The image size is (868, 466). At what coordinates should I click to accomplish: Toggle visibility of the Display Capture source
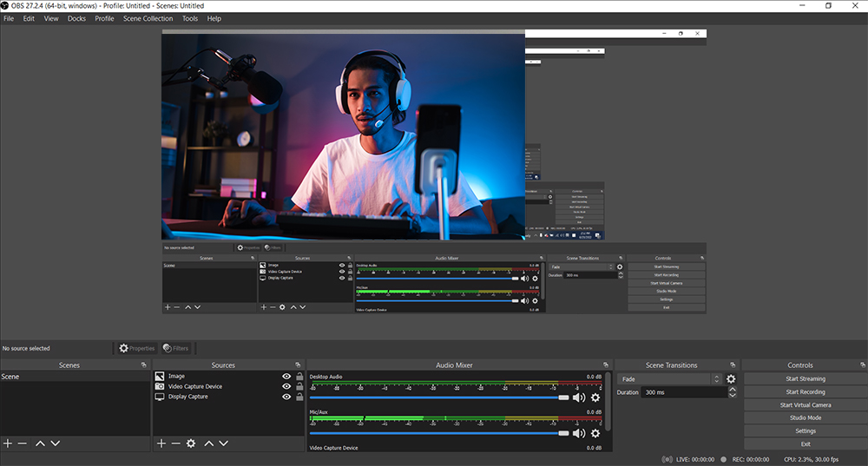coord(286,397)
